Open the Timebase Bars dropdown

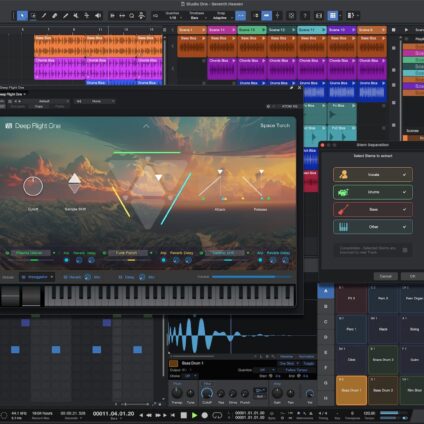pos(197,16)
